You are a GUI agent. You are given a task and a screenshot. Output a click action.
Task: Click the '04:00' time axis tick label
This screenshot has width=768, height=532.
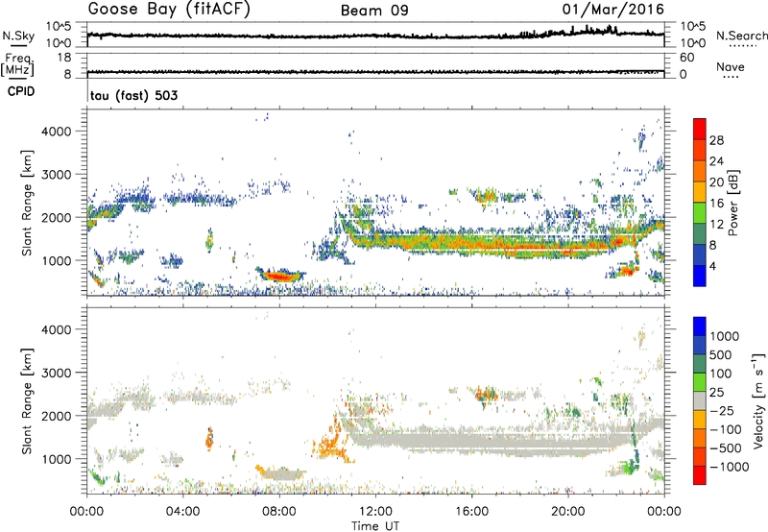183,512
